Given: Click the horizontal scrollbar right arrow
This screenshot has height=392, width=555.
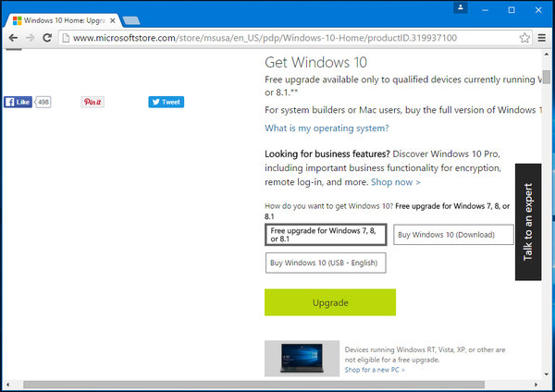Looking at the screenshot, I should click(x=536, y=385).
